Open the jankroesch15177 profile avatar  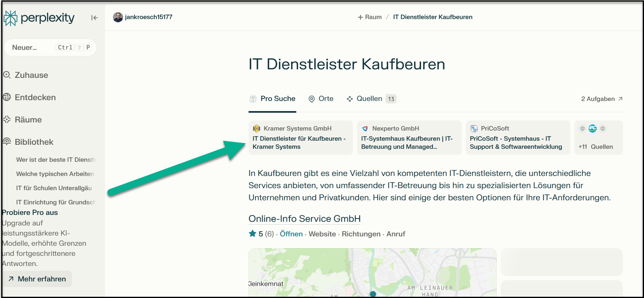(x=118, y=17)
